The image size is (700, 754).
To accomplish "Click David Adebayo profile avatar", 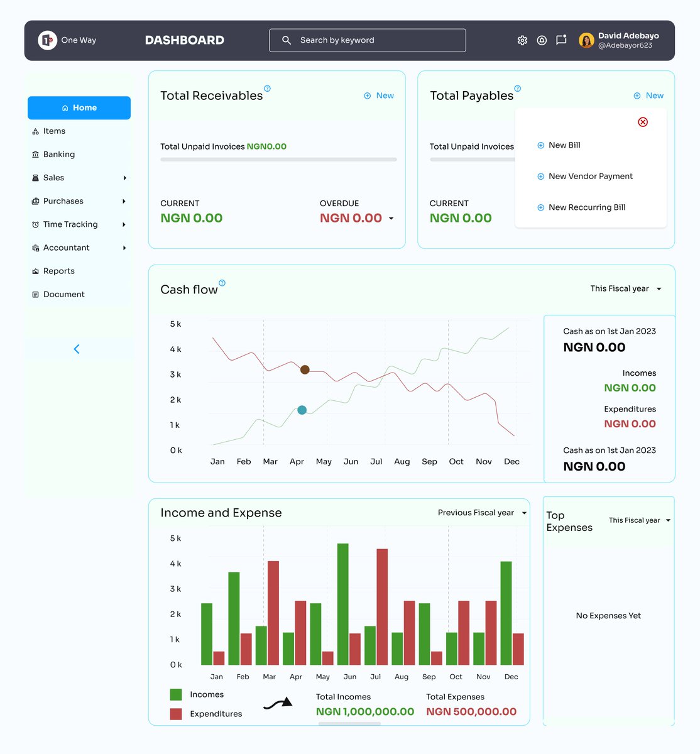I will tap(586, 40).
